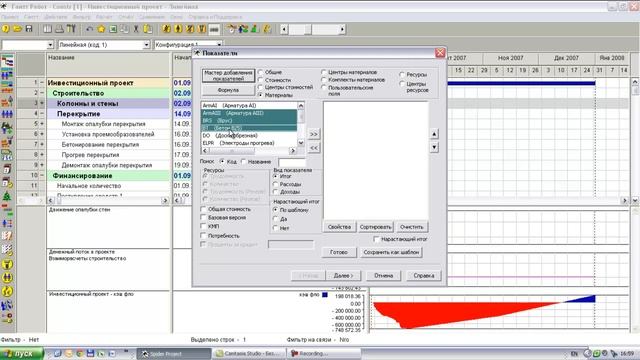
Task: Select the Ресурсы radio button
Action: coord(402,75)
